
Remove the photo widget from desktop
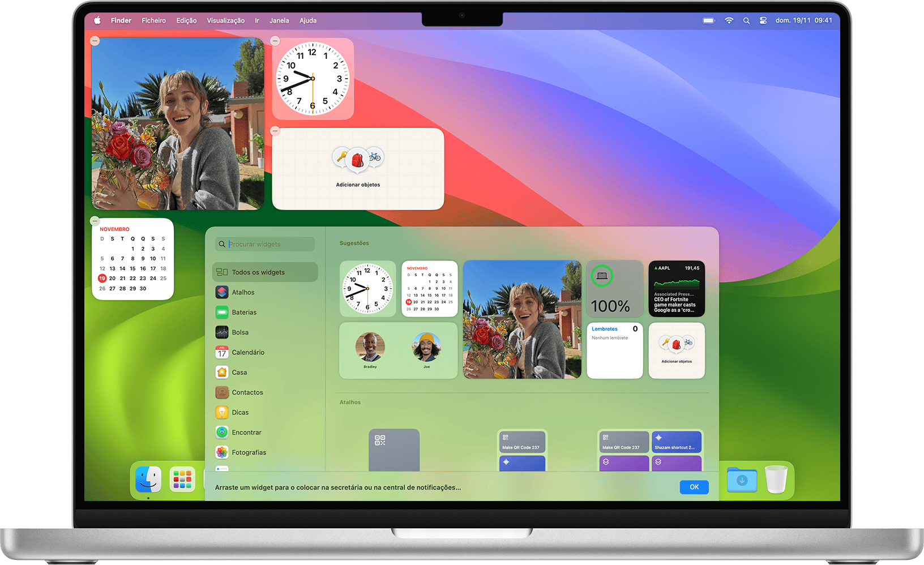(95, 41)
